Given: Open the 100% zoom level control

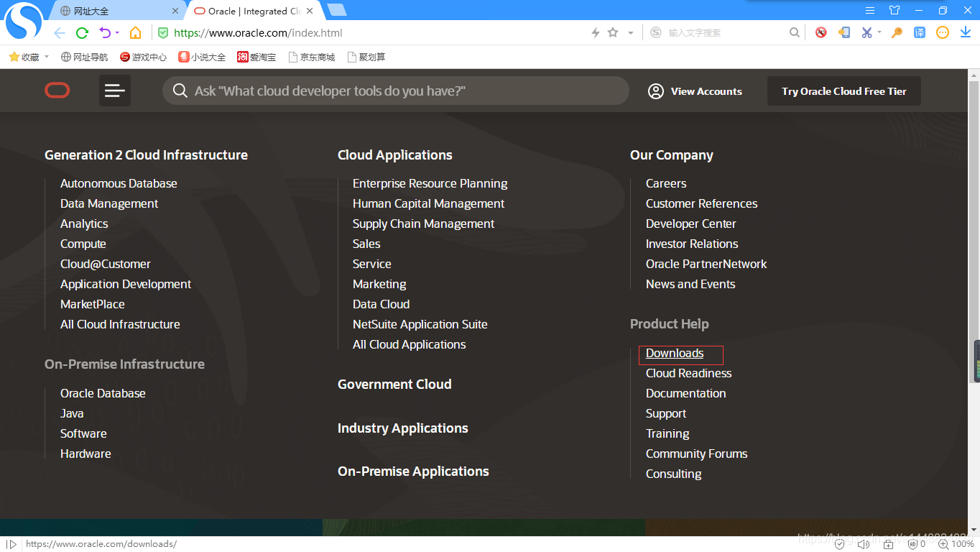Looking at the screenshot, I should [x=956, y=544].
